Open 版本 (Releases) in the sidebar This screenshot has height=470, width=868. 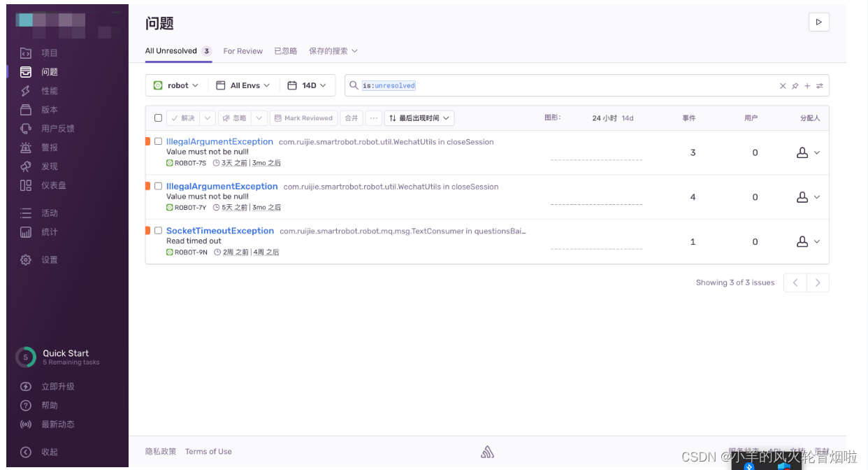tap(41, 110)
